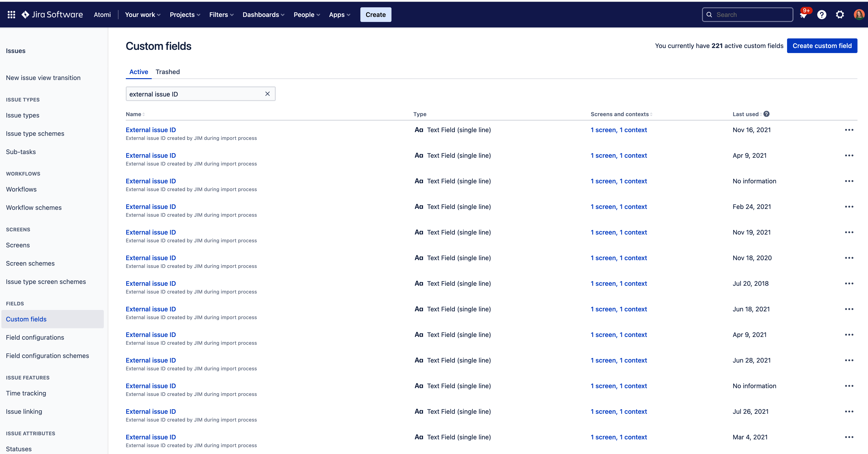Image resolution: width=868 pixels, height=454 pixels.
Task: Open Workflow schemes in sidebar
Action: (34, 208)
